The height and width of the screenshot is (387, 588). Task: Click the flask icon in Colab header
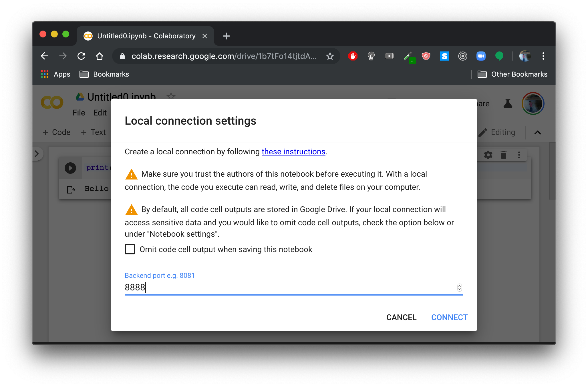point(508,103)
